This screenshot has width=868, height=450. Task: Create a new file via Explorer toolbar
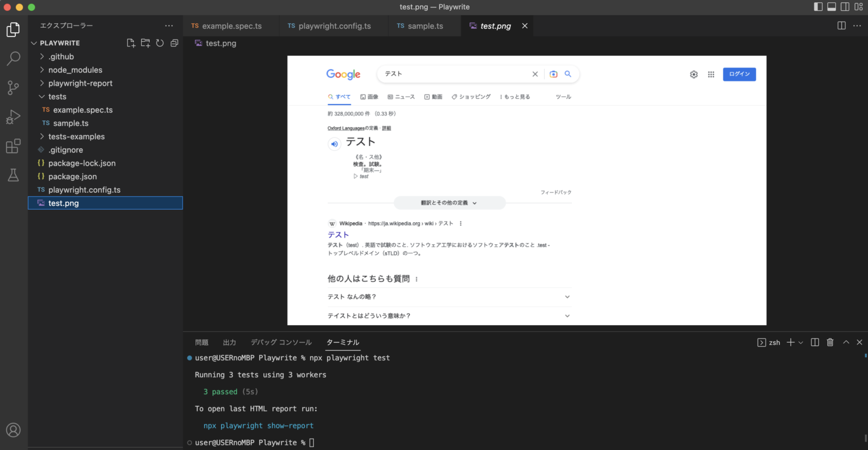click(131, 42)
